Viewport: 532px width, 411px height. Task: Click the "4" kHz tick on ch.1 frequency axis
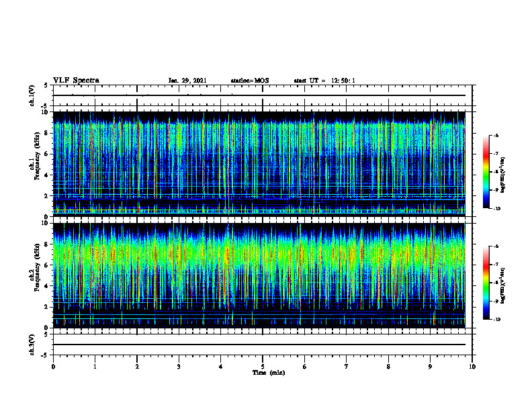click(47, 175)
